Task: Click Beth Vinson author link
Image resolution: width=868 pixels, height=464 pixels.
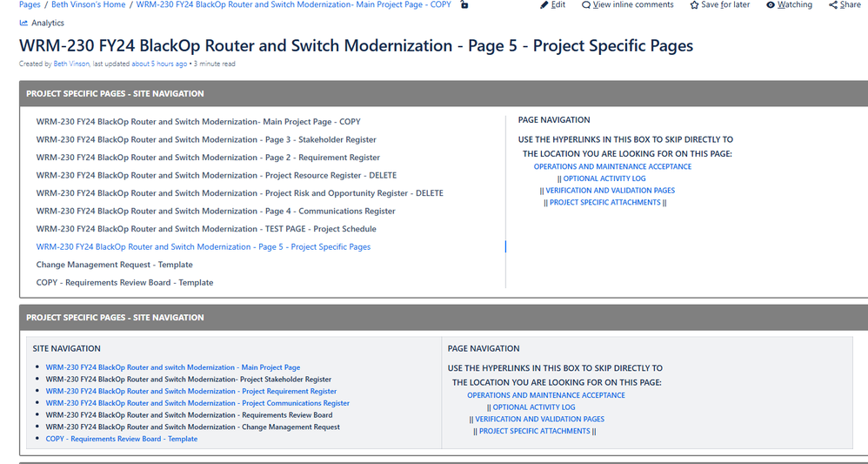Action: coord(71,64)
